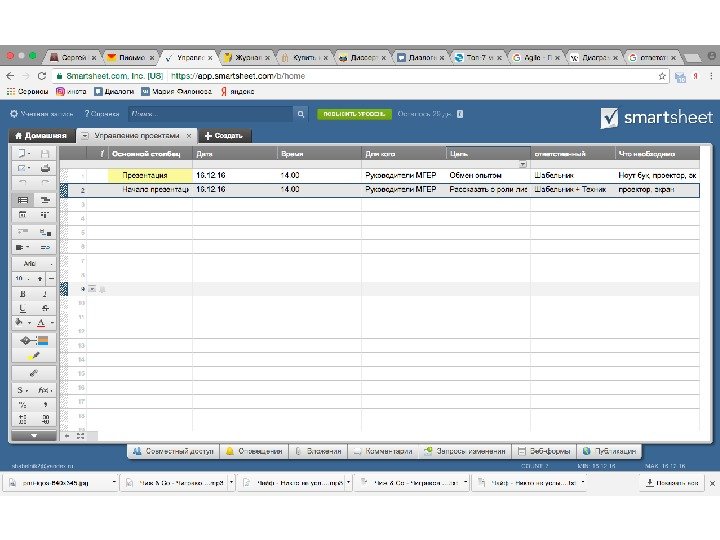Open Веб-формы web forms tab
This screenshot has height=540, width=720.
coord(544,451)
